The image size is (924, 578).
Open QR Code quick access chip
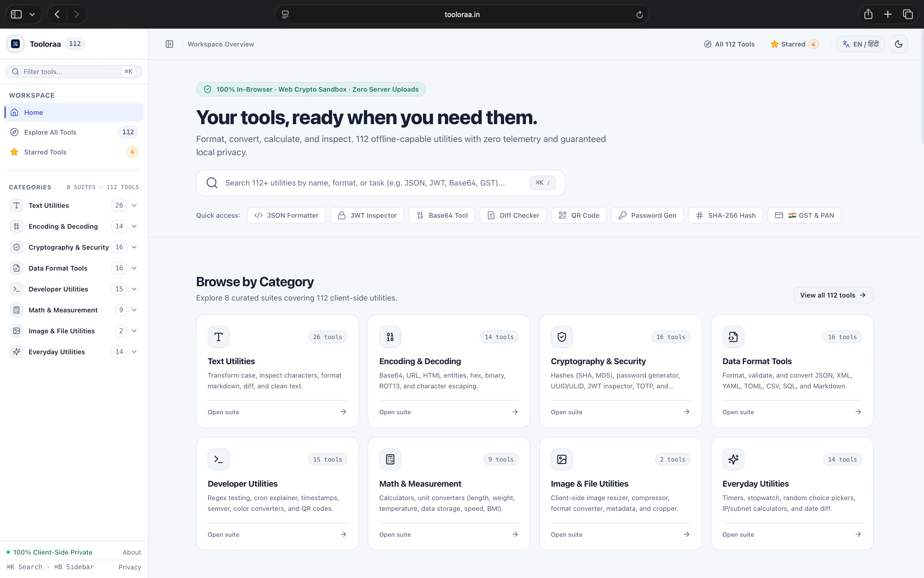click(579, 215)
